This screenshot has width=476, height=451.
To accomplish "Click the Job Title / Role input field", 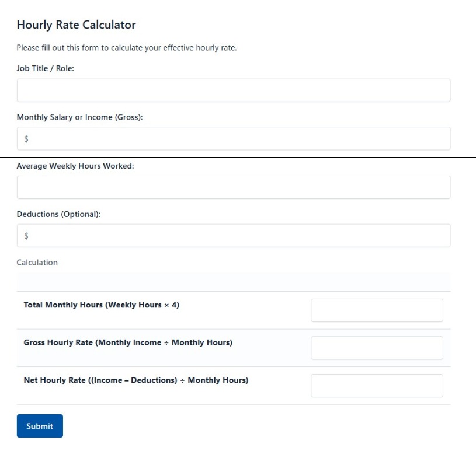I will click(x=234, y=90).
